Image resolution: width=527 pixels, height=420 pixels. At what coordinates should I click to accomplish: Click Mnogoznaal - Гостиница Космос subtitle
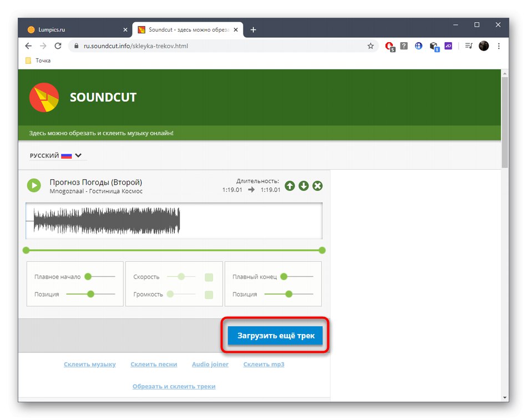pyautogui.click(x=96, y=191)
